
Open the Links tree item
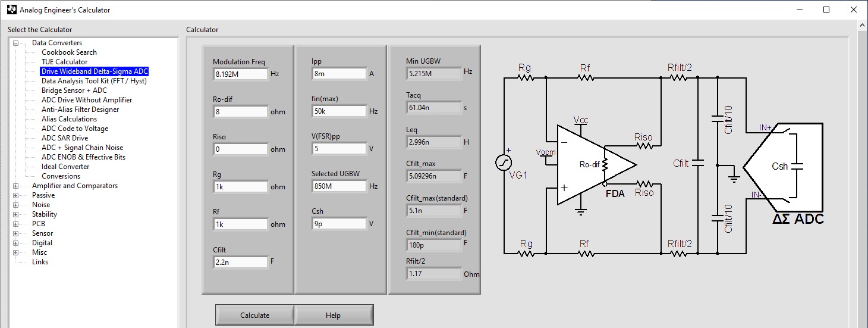click(x=40, y=262)
